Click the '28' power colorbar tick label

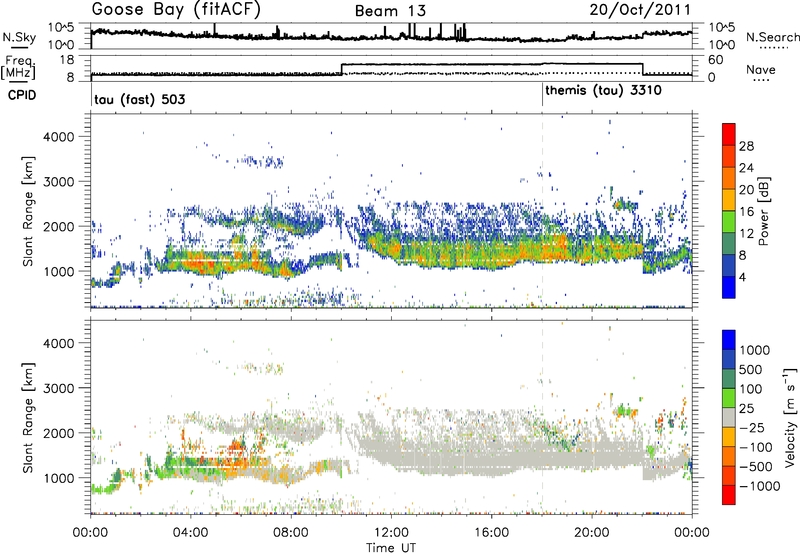(746, 146)
